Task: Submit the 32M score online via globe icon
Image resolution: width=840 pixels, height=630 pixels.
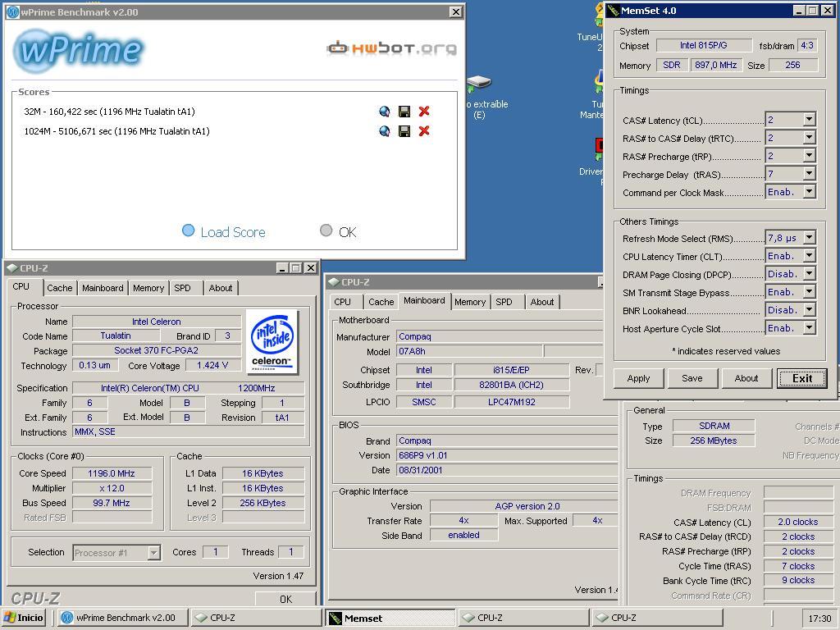Action: coord(384,112)
